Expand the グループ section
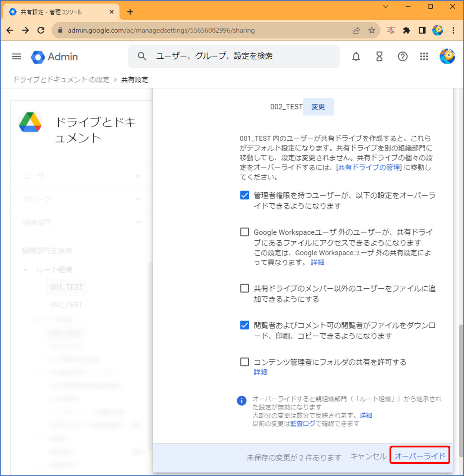The image size is (464, 476). click(81, 199)
